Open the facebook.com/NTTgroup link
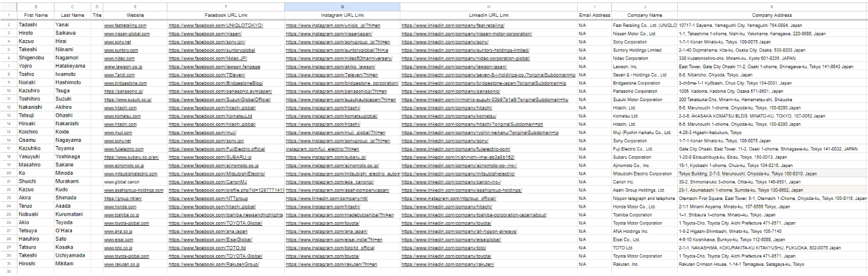The height and width of the screenshot is (276, 868). [208, 198]
